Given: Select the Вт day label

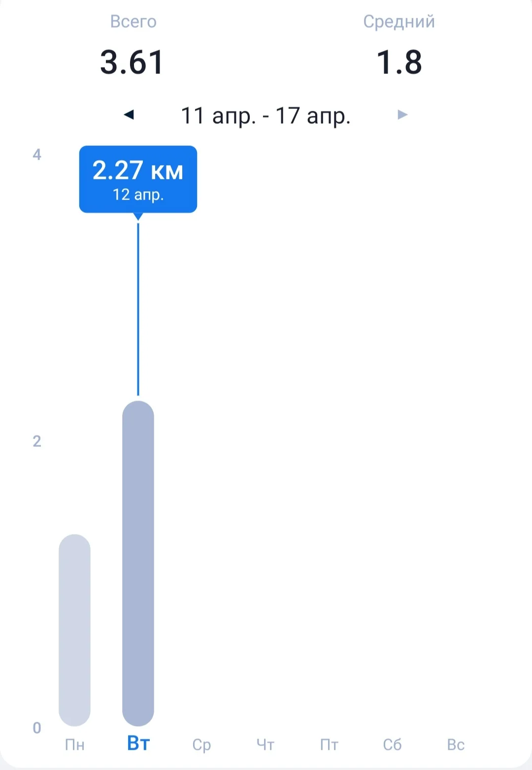Looking at the screenshot, I should pos(138,743).
